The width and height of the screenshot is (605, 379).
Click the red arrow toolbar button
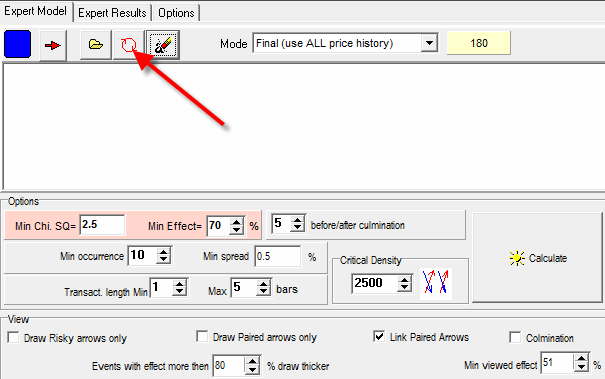tap(53, 46)
